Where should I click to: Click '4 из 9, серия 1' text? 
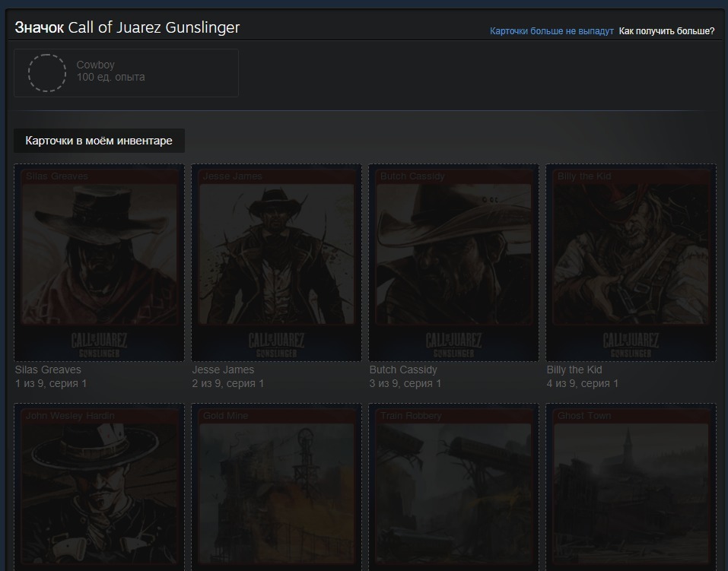tap(583, 383)
